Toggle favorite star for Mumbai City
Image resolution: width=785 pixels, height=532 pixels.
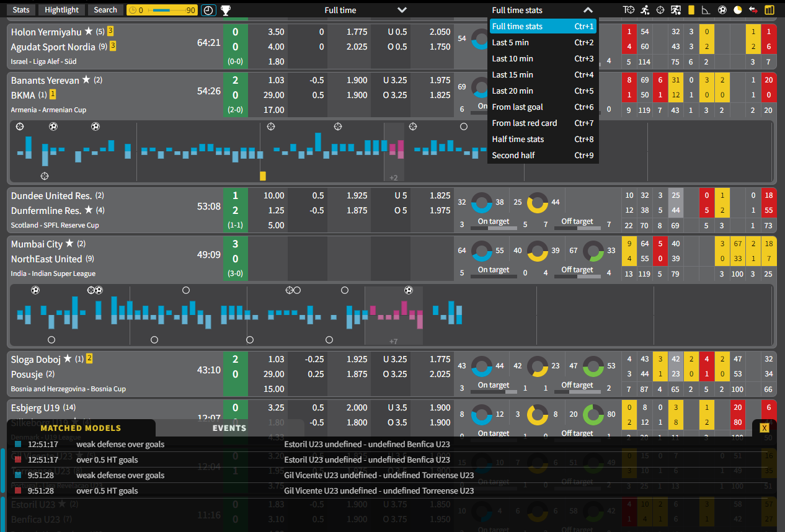[x=69, y=244]
